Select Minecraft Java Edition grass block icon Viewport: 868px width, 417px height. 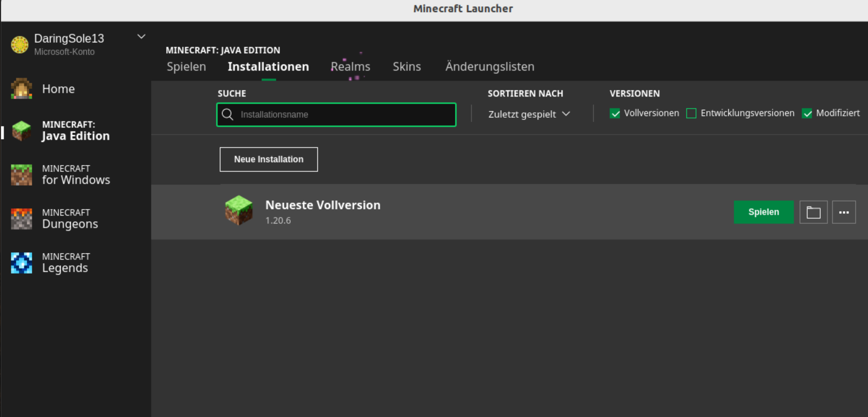tap(21, 130)
